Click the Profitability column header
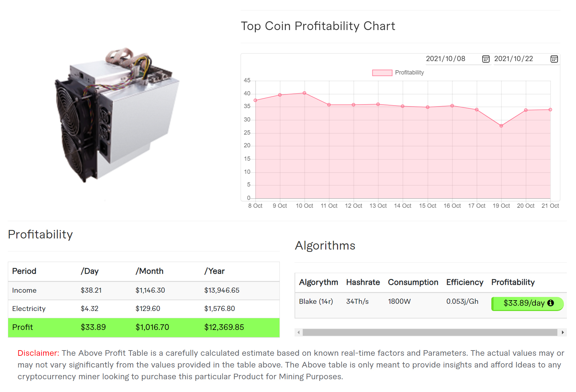The height and width of the screenshot is (392, 576). [513, 282]
